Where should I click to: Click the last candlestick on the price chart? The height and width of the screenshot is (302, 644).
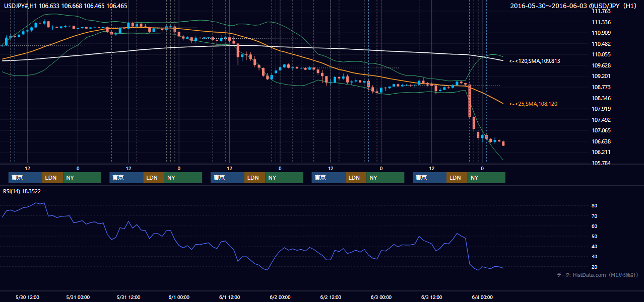click(503, 143)
